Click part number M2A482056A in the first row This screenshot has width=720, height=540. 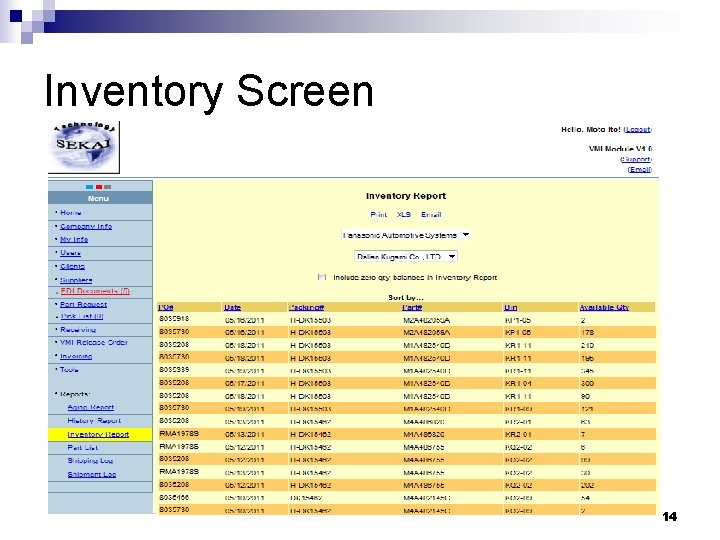(427, 320)
